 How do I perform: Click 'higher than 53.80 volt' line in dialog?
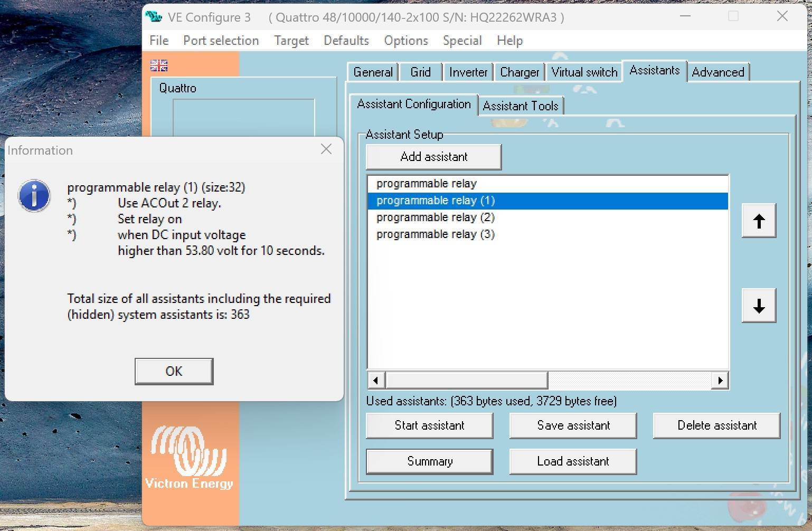pyautogui.click(x=221, y=251)
